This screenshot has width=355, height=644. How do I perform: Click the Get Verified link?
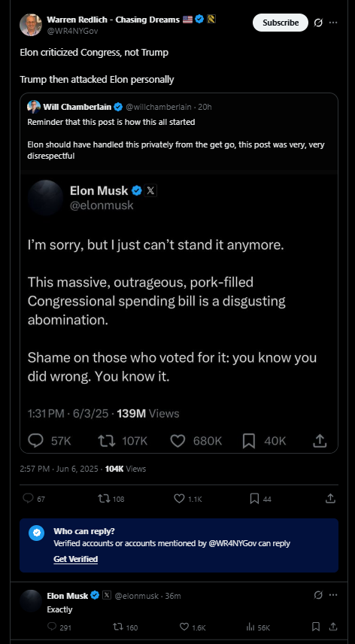point(75,559)
